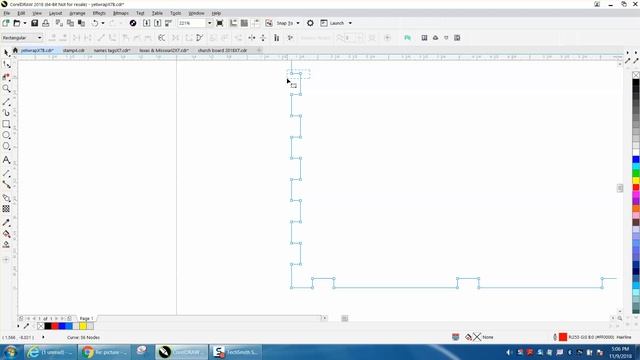
Task: Click the Reflect nodes horizontally icon
Action: tap(252, 38)
